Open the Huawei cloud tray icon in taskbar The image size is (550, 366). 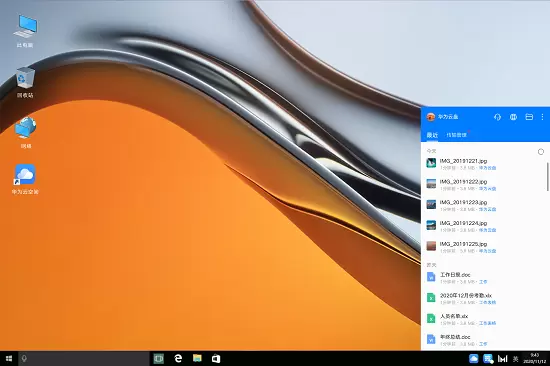(474, 358)
